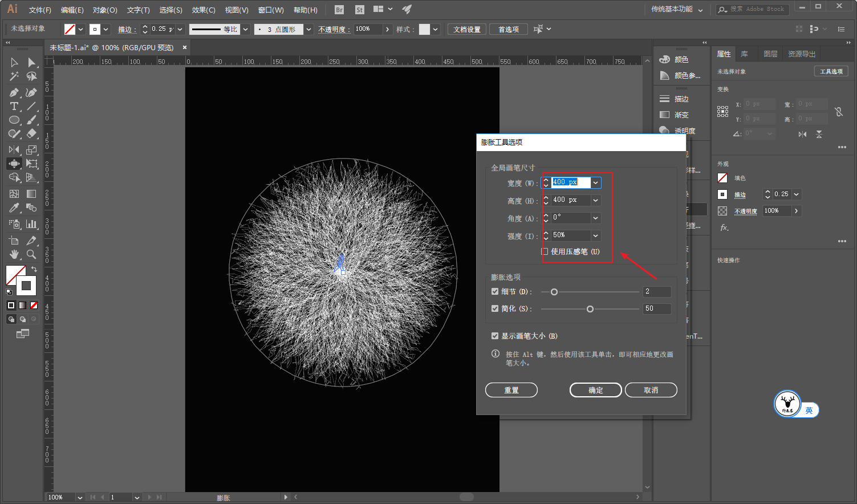The height and width of the screenshot is (504, 857).
Task: Click the Adobe Stock search box
Action: (x=753, y=9)
